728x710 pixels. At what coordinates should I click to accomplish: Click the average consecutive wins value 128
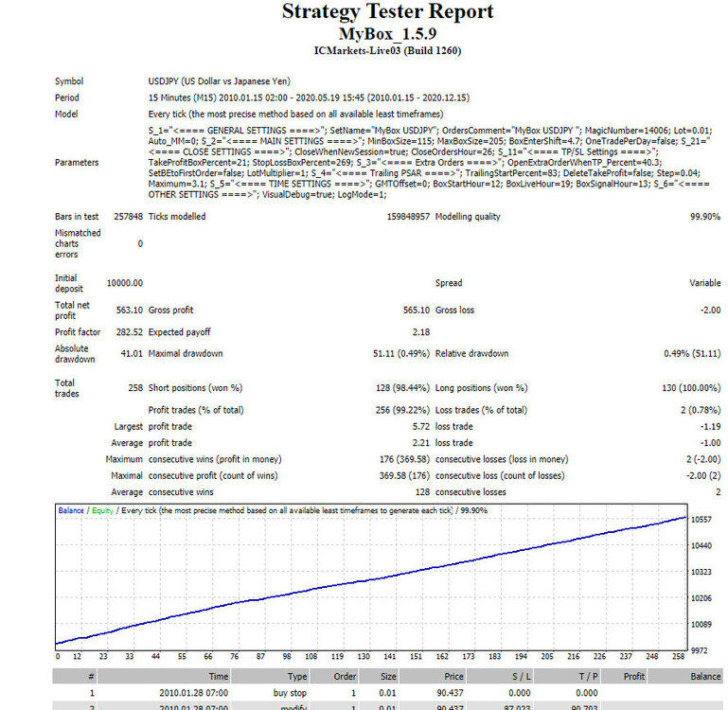[422, 491]
